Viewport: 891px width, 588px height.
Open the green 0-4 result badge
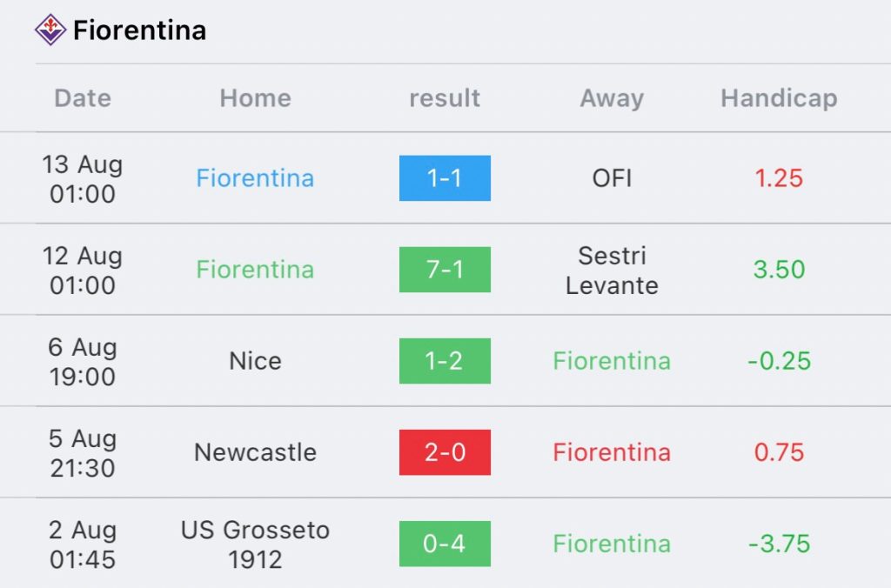445,544
